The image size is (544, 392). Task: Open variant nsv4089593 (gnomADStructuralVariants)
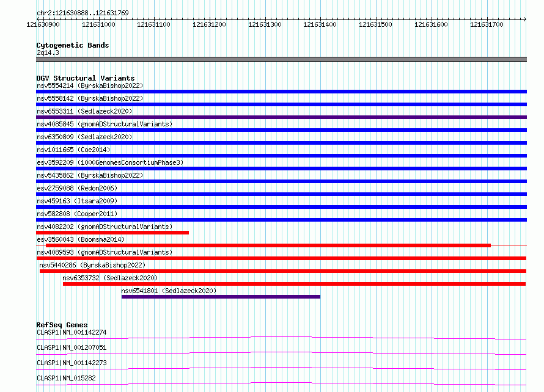[x=105, y=252]
